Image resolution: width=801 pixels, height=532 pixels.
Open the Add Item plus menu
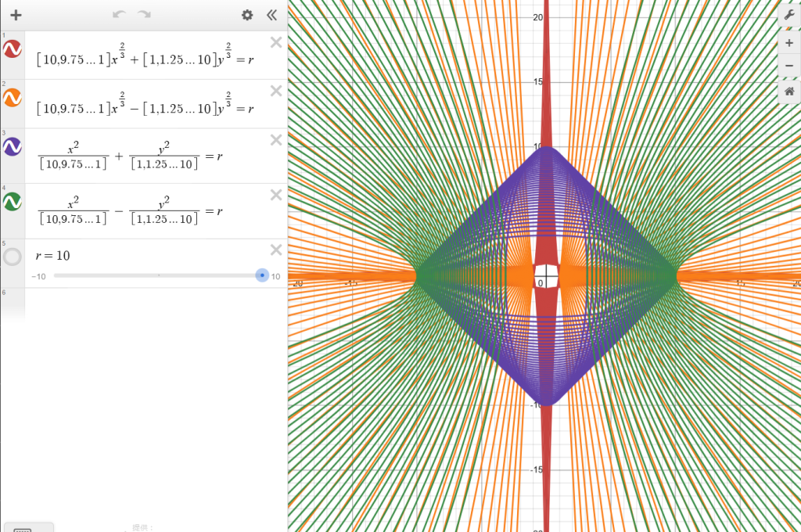(x=16, y=15)
